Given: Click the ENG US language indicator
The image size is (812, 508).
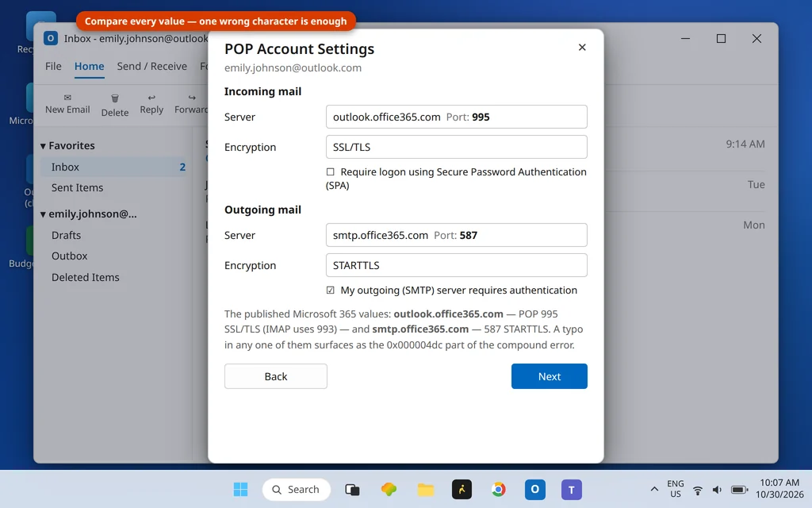Looking at the screenshot, I should (x=676, y=489).
